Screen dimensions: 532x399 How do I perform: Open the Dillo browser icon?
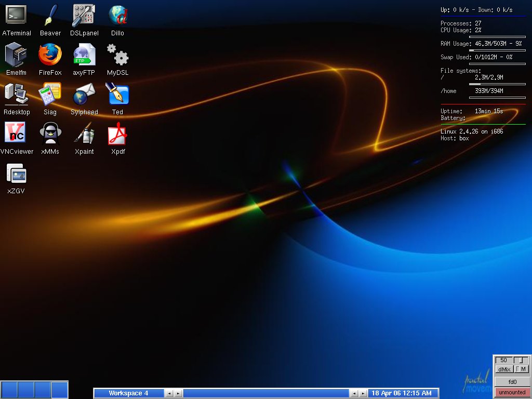click(117, 15)
